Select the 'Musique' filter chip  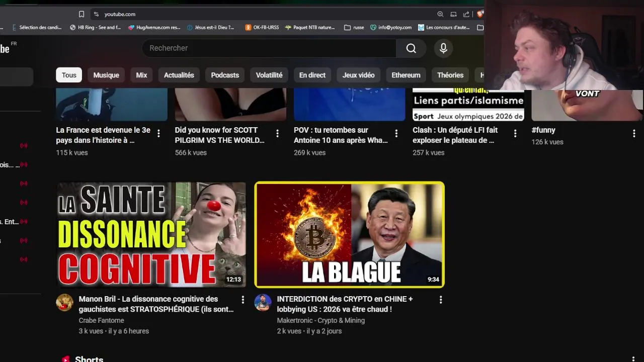(x=106, y=75)
